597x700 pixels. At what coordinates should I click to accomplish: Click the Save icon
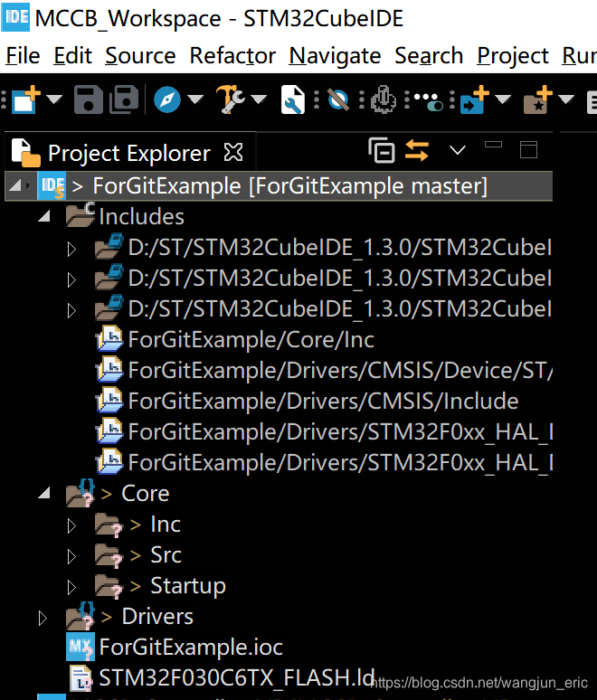click(88, 99)
